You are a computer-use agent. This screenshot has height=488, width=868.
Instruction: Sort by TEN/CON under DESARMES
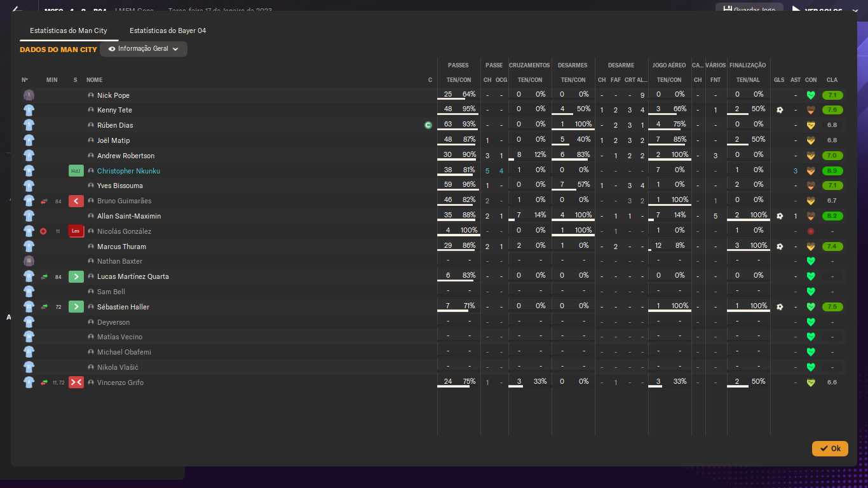pyautogui.click(x=573, y=80)
